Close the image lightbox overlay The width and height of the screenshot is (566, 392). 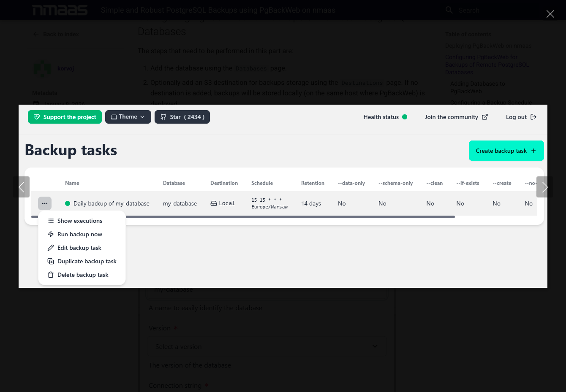550,14
